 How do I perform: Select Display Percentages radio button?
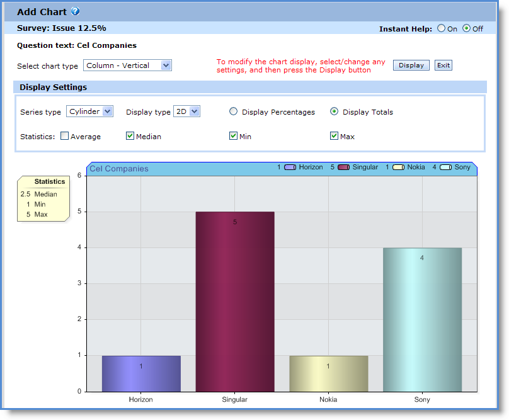[233, 111]
